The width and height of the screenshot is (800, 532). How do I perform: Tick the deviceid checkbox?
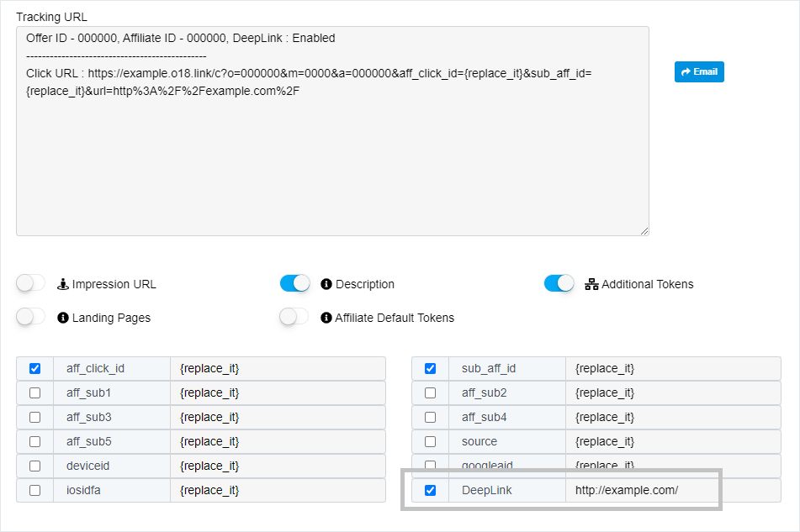[x=34, y=466]
